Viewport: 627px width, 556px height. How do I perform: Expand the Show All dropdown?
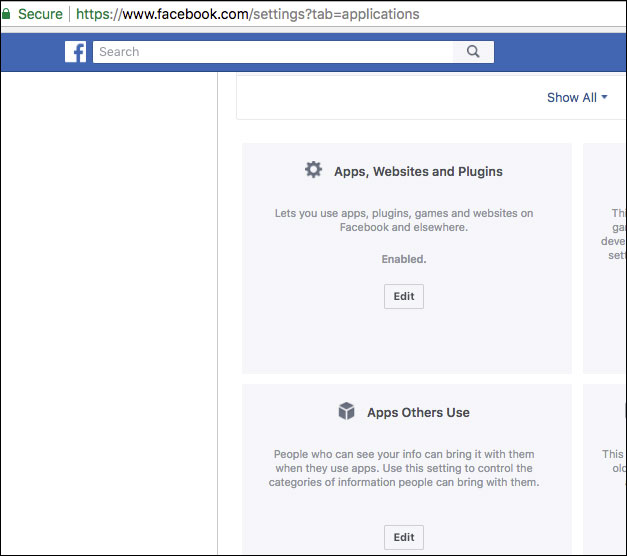point(577,97)
